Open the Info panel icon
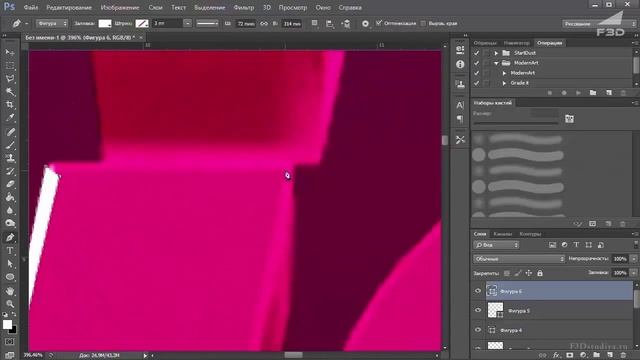640x360 pixels. click(x=460, y=64)
